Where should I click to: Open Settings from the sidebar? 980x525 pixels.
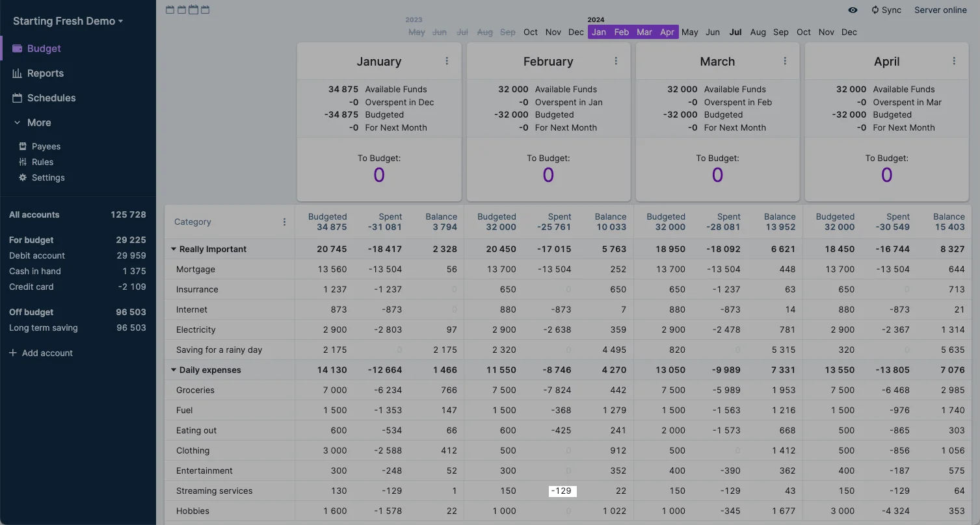pos(46,177)
